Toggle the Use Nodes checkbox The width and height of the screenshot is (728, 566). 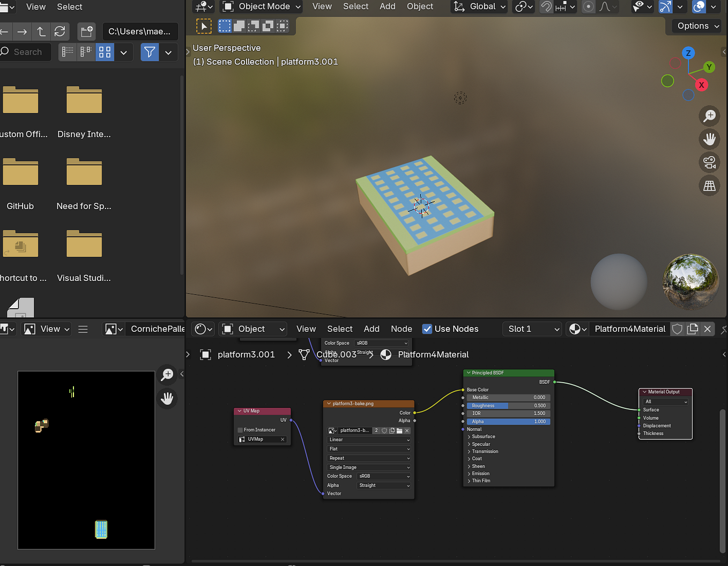click(x=427, y=329)
